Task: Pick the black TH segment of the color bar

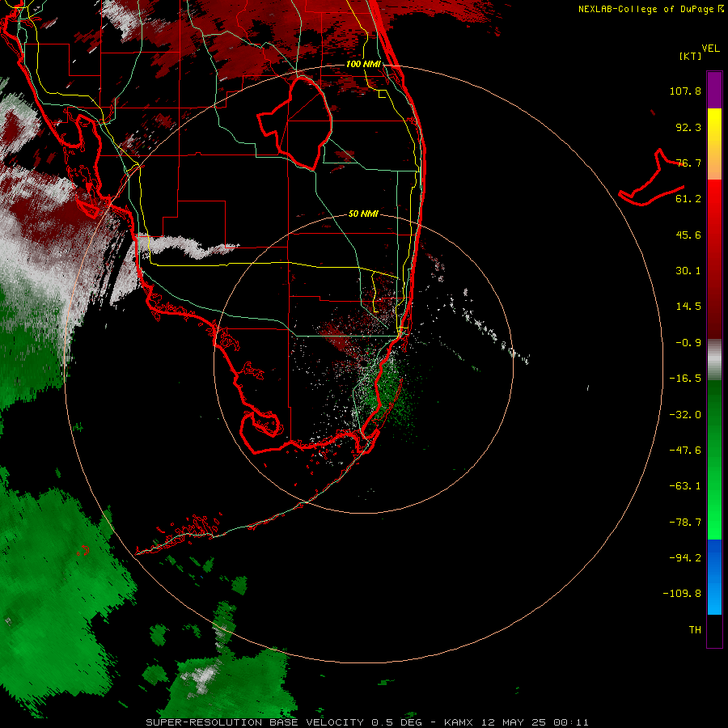Action: [x=714, y=630]
